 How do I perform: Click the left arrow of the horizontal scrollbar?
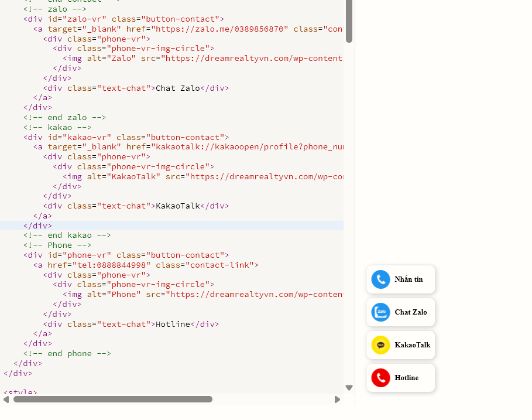point(7,399)
